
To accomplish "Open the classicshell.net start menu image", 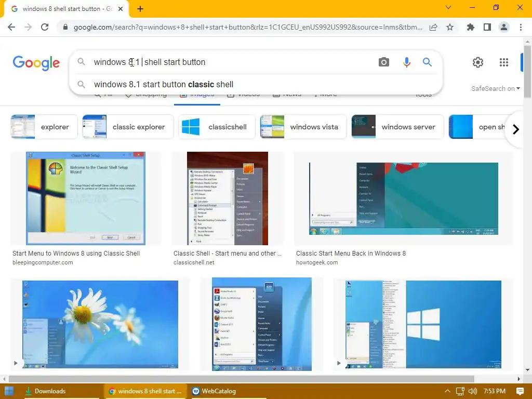I will tap(228, 198).
